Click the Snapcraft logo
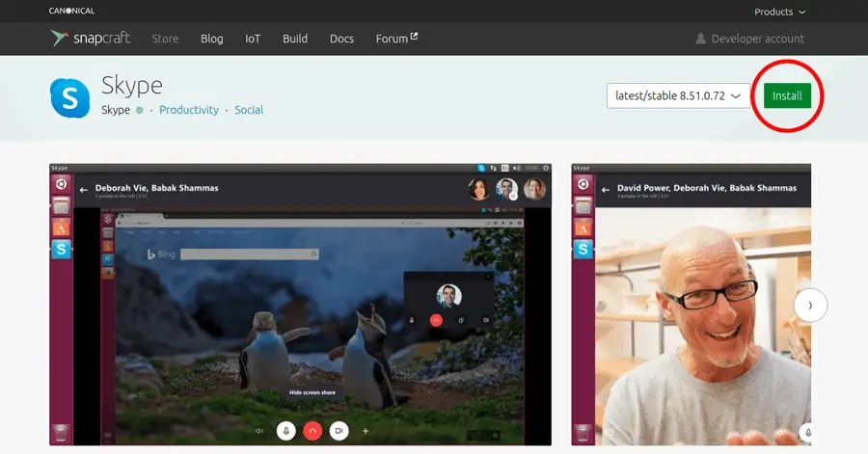868x454 pixels. pos(91,39)
